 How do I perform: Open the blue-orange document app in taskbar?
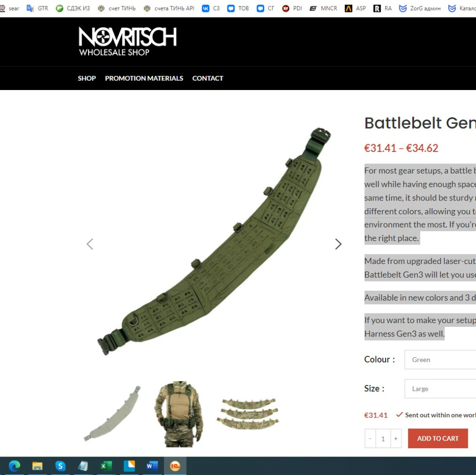click(x=129, y=465)
